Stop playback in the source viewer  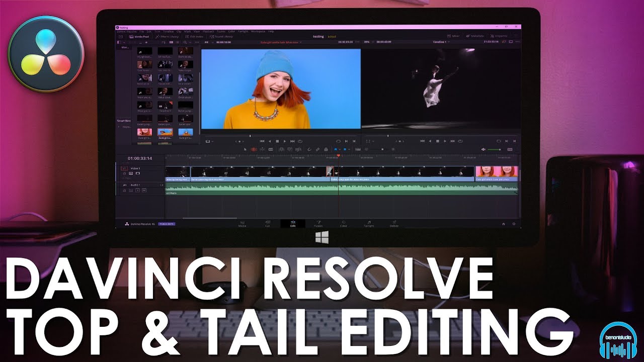point(277,141)
